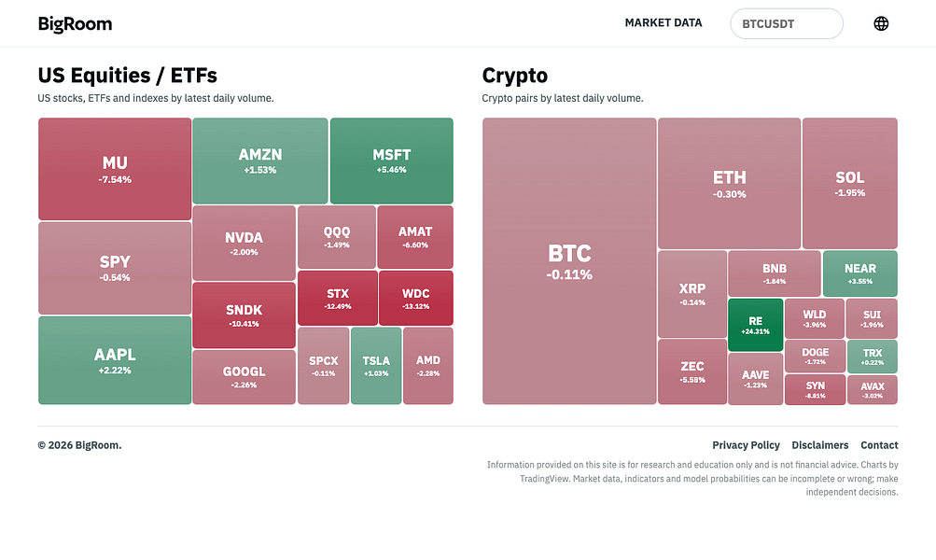Open the Disclaimers footer link
936x560 pixels.
pyautogui.click(x=820, y=445)
